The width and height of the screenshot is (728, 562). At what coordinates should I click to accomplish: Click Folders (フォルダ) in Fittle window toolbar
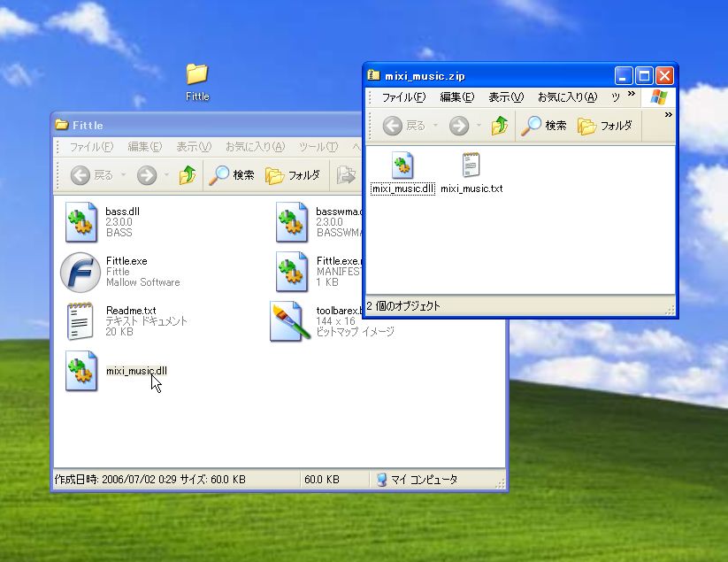293,175
